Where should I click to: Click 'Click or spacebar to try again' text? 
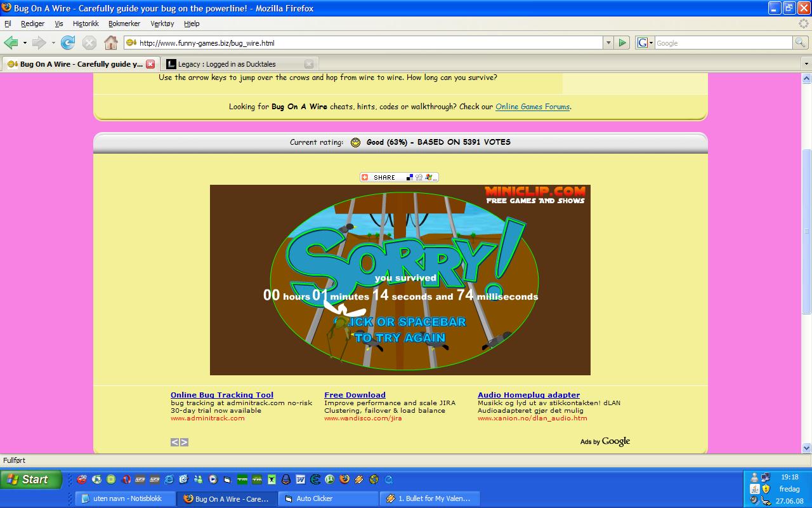tap(400, 330)
